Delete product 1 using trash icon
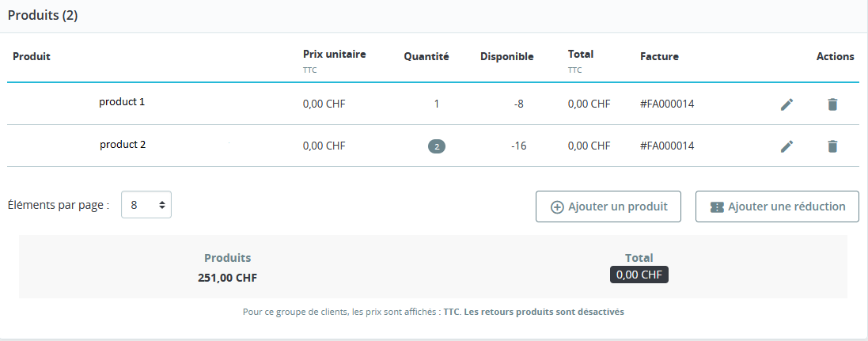 tap(832, 104)
